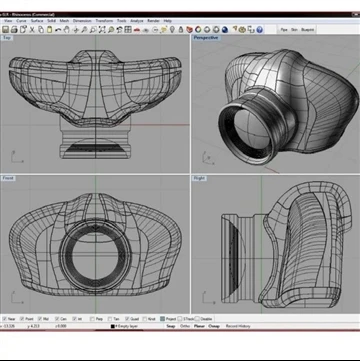Open the Render menu
The width and height of the screenshot is (360, 361).
(x=153, y=21)
